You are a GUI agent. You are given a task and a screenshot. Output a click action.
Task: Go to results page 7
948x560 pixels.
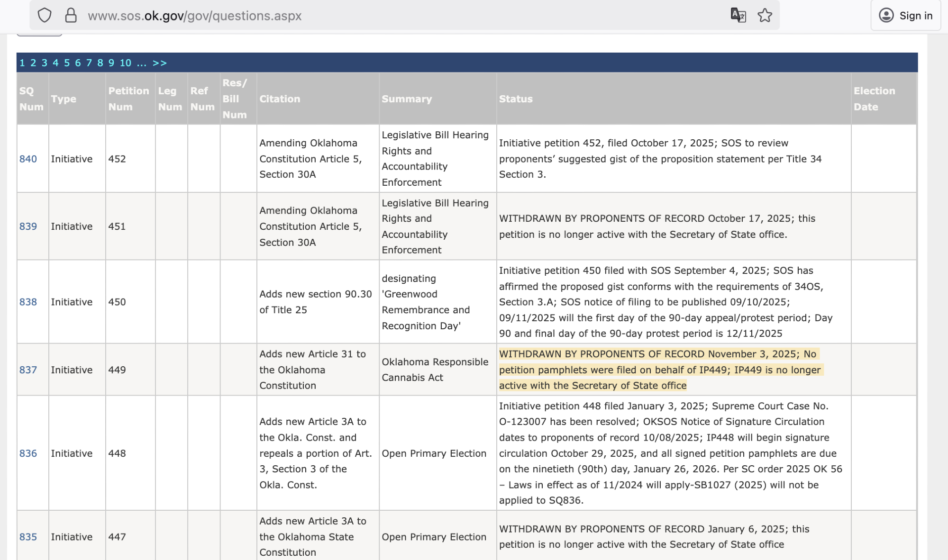(89, 63)
